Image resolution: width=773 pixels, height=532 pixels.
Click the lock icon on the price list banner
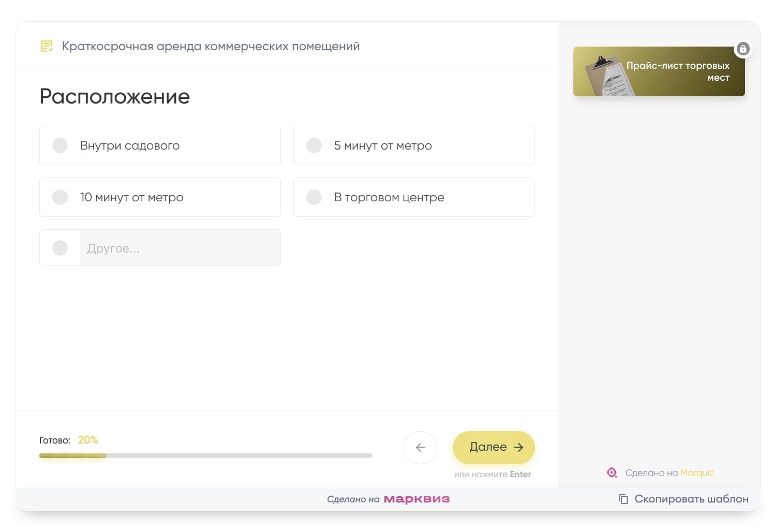(x=744, y=49)
